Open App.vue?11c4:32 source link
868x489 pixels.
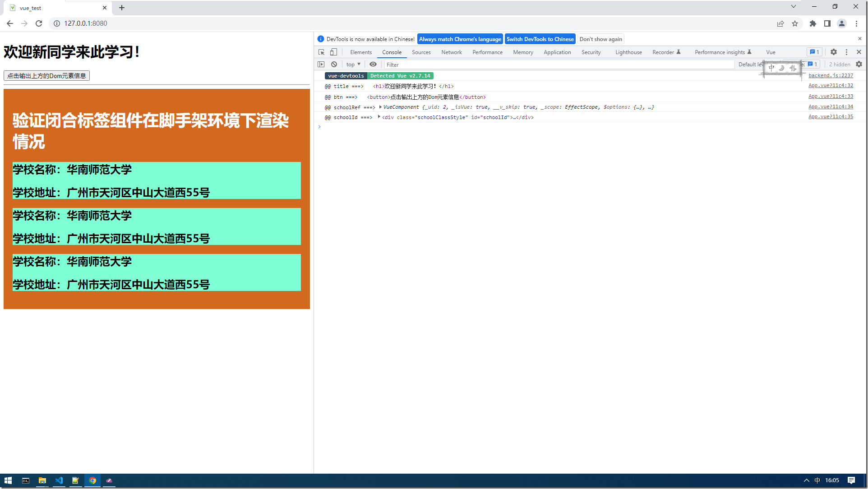pyautogui.click(x=831, y=85)
